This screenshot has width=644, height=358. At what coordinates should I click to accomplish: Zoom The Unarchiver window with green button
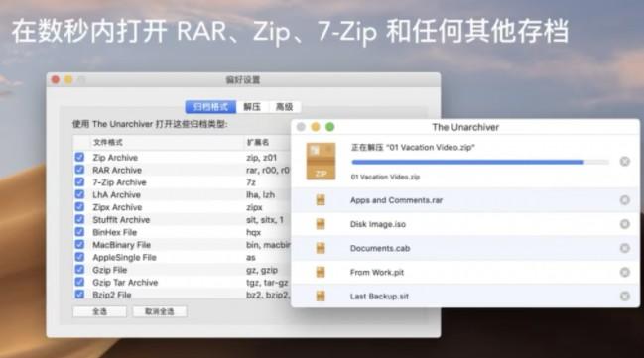click(x=329, y=127)
